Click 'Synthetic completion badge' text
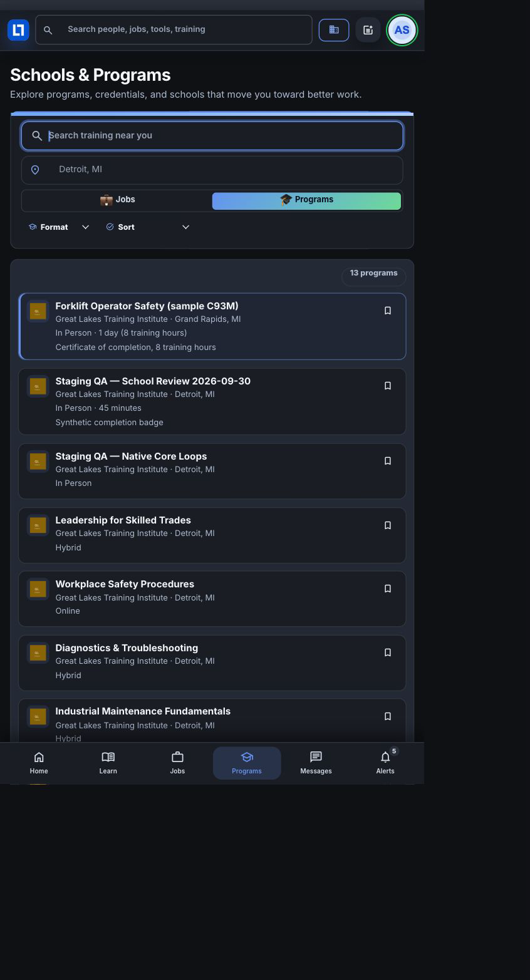 coord(109,423)
